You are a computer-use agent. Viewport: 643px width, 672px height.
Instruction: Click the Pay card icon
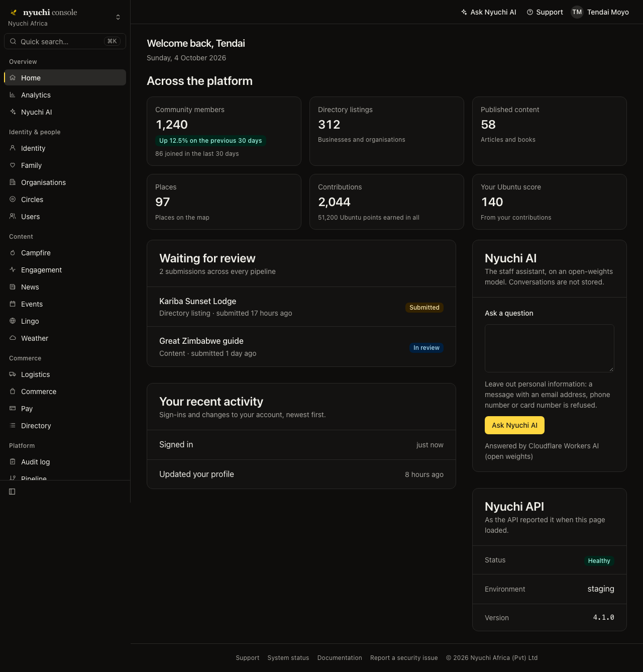point(13,409)
